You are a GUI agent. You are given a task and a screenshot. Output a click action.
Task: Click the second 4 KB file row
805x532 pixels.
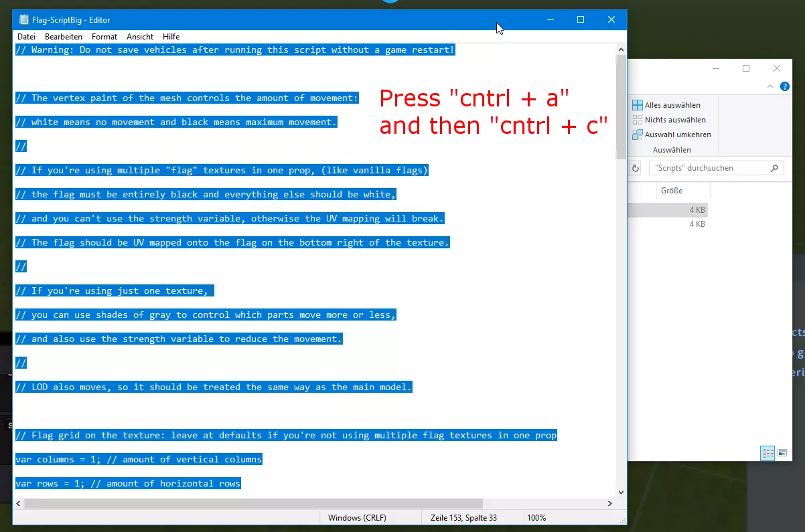pyautogui.click(x=668, y=224)
